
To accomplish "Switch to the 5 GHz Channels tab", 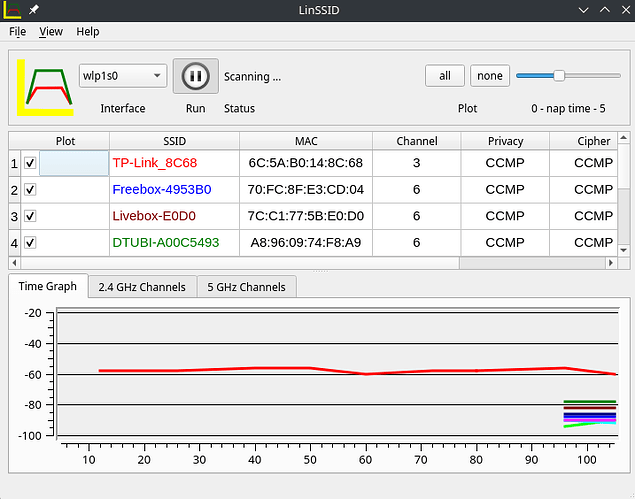I will point(246,287).
